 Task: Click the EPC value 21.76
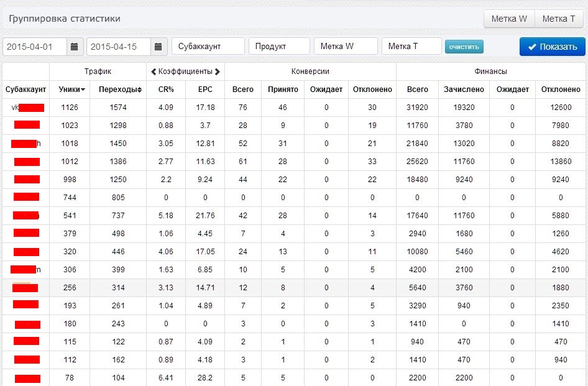205,216
